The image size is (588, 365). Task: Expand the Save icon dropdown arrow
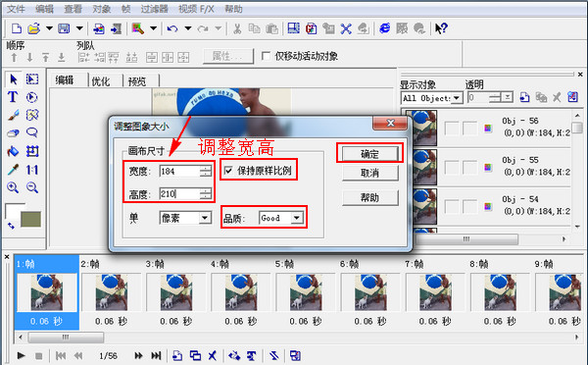coord(79,28)
